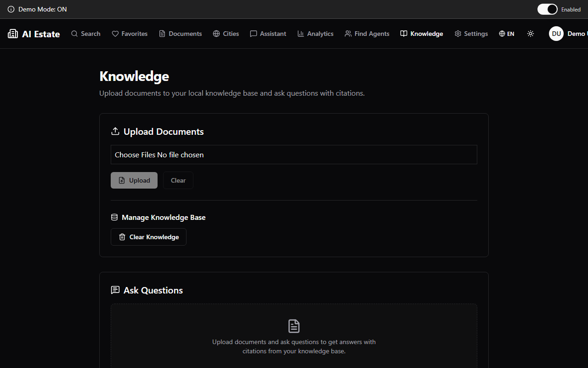The image size is (588, 368).
Task: Open the Search nav item
Action: tap(86, 34)
